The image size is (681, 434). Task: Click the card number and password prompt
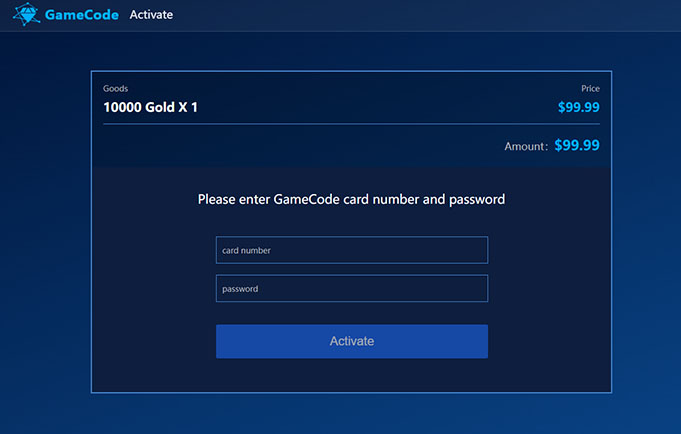point(351,199)
